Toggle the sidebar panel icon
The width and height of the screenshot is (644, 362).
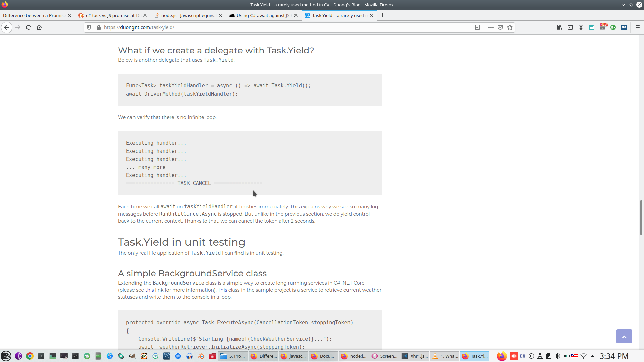pyautogui.click(x=570, y=27)
